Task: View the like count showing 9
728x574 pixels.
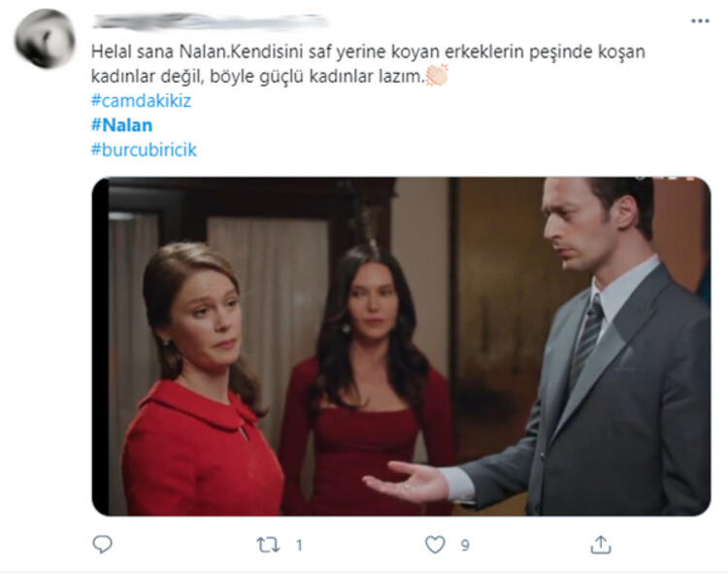Action: point(465,545)
